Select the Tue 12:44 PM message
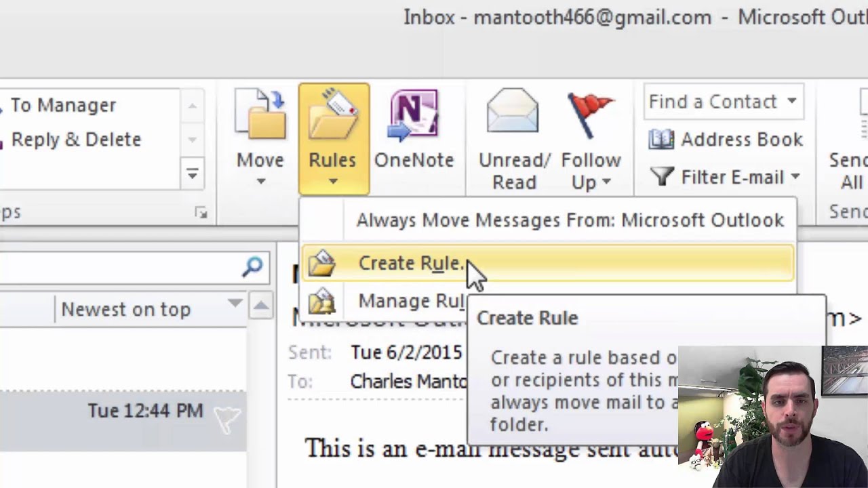868x488 pixels. [123, 420]
